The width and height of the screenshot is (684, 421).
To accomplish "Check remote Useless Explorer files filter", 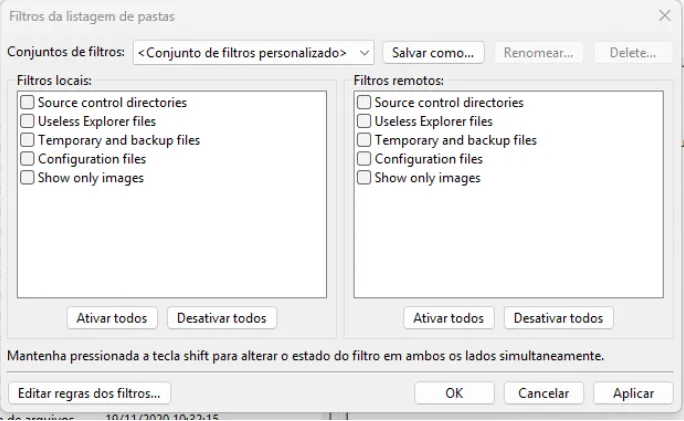I will point(364,121).
